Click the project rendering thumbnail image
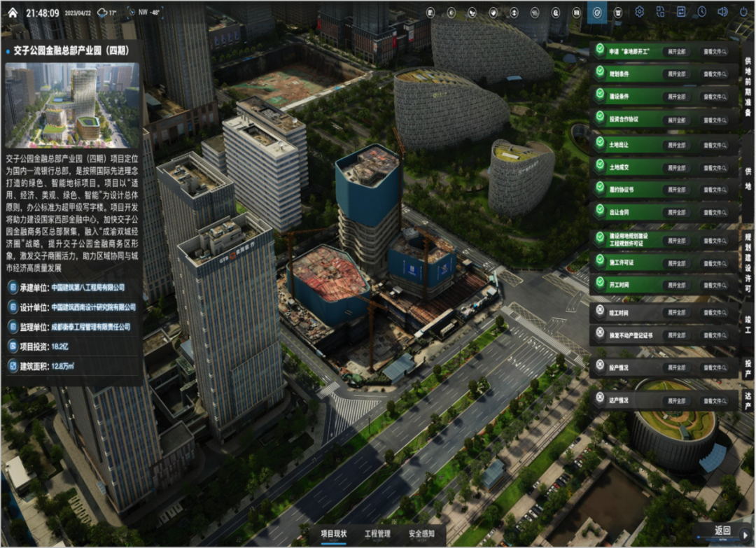756x548 pixels. 73,104
